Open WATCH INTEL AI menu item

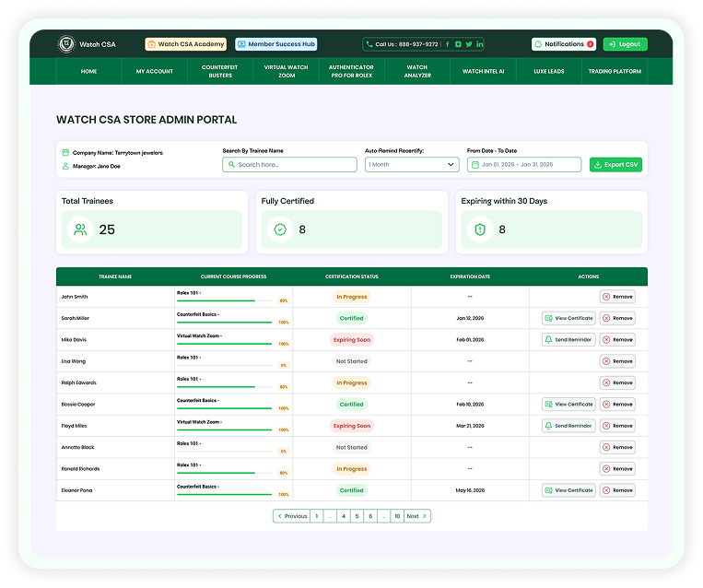click(x=484, y=71)
